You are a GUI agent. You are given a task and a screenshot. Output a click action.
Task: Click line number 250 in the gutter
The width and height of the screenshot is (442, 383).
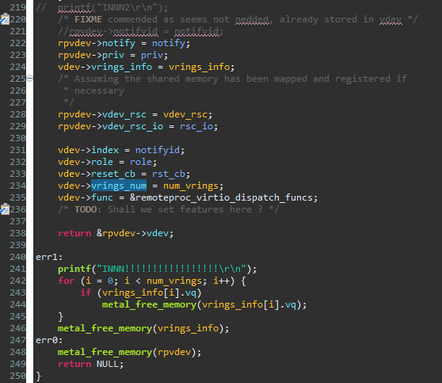pos(18,376)
